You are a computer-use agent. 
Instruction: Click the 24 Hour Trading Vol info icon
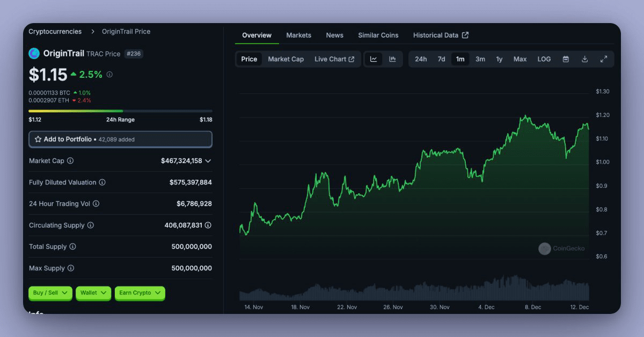(96, 204)
